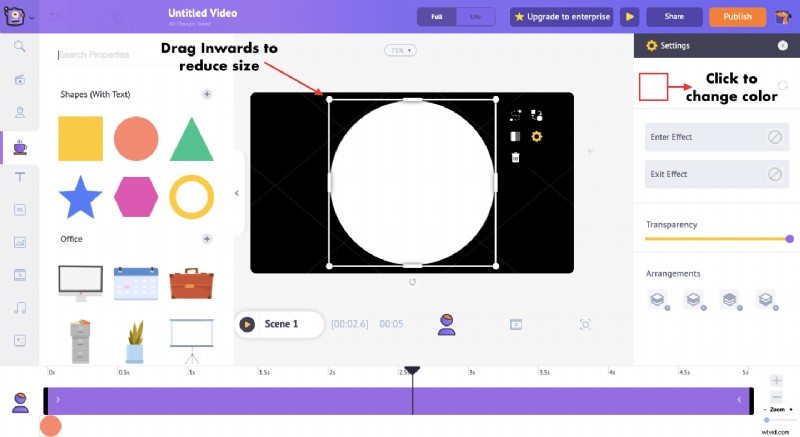Reset color with the refresh icon
Viewport: 800px width, 437px height.
pyautogui.click(x=782, y=85)
